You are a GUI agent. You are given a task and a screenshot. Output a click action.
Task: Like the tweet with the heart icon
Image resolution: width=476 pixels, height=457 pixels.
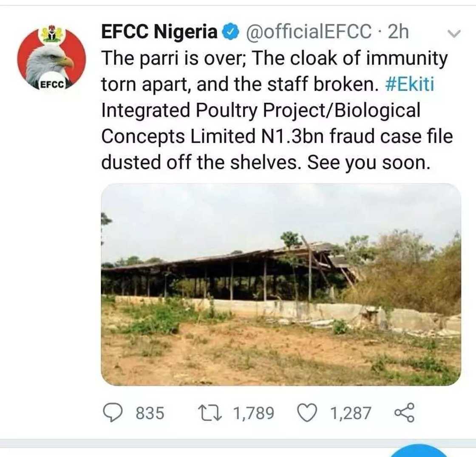[x=308, y=412]
